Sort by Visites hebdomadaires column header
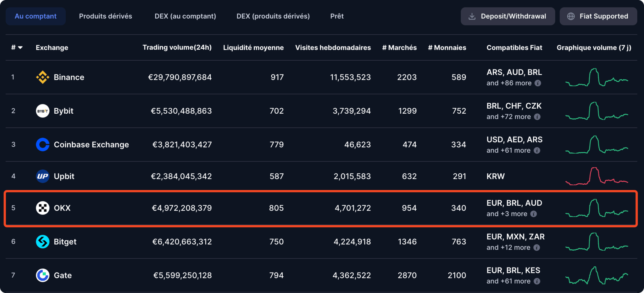The width and height of the screenshot is (644, 293). click(x=333, y=48)
